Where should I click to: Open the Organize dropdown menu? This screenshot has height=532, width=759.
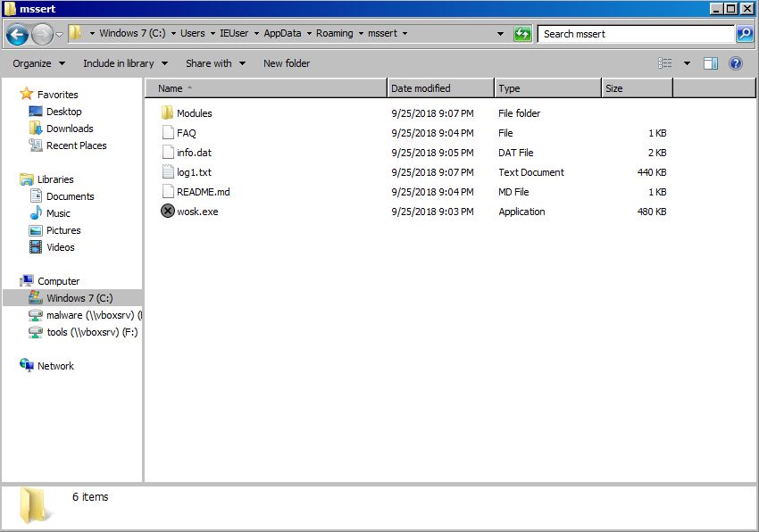(37, 63)
